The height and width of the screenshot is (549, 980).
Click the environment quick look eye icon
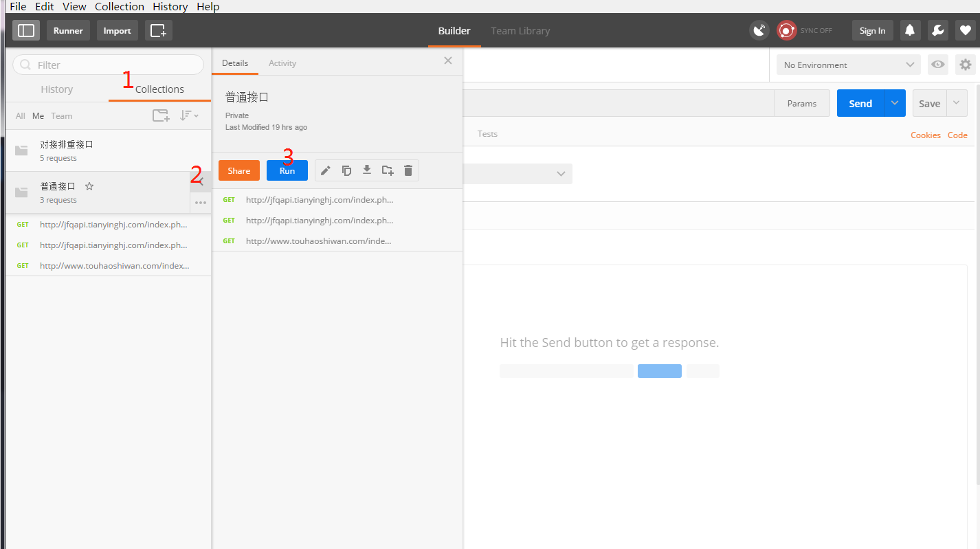click(x=937, y=65)
